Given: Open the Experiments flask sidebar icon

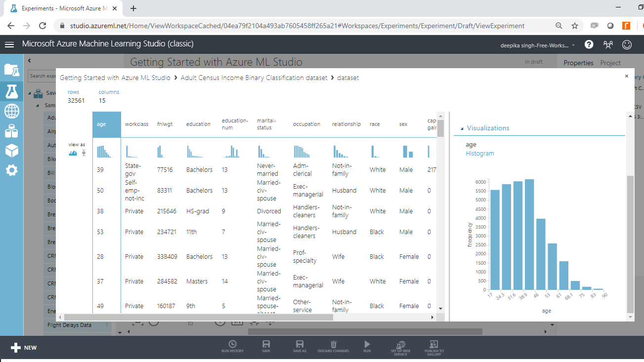Looking at the screenshot, I should tap(11, 91).
